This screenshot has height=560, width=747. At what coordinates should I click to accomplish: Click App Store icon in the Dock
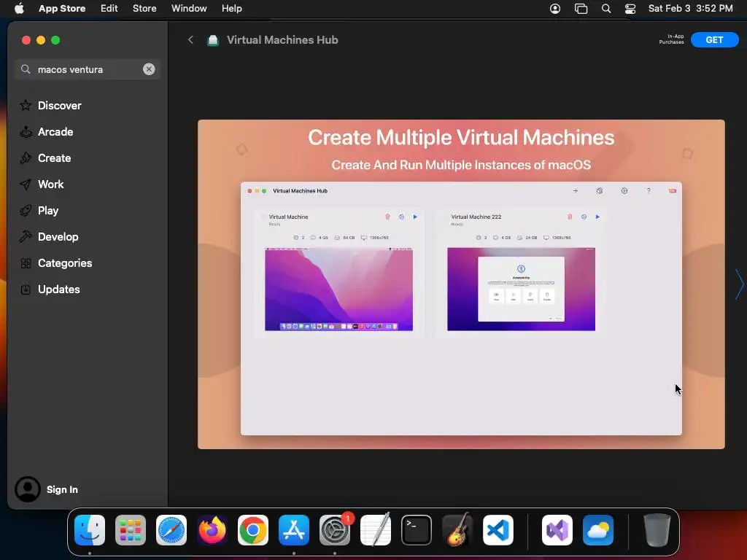pos(294,530)
